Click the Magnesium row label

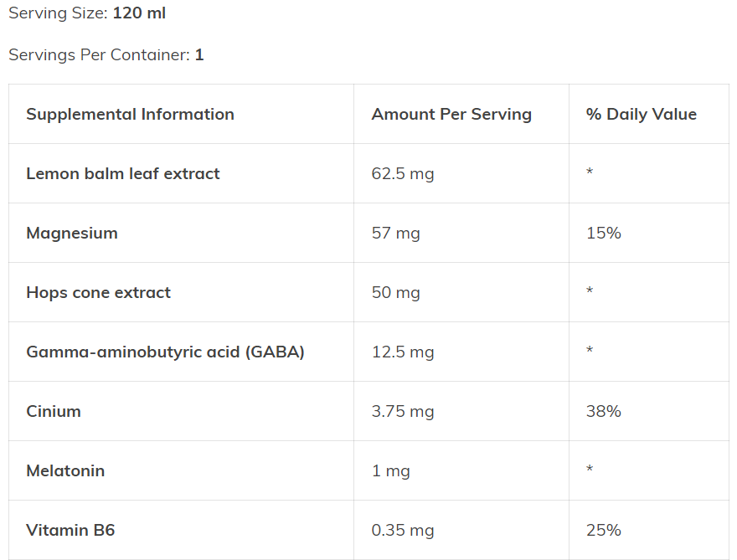click(72, 233)
